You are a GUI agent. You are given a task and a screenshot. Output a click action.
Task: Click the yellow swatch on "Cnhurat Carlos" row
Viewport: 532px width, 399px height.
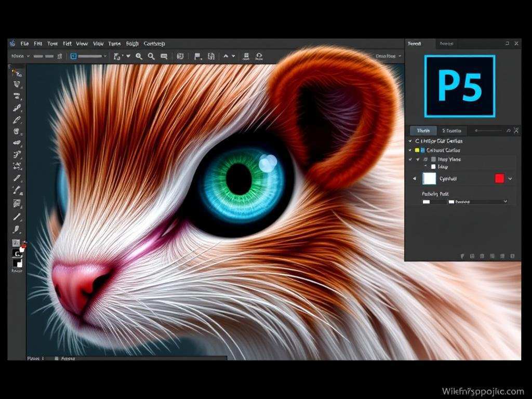[x=417, y=150]
